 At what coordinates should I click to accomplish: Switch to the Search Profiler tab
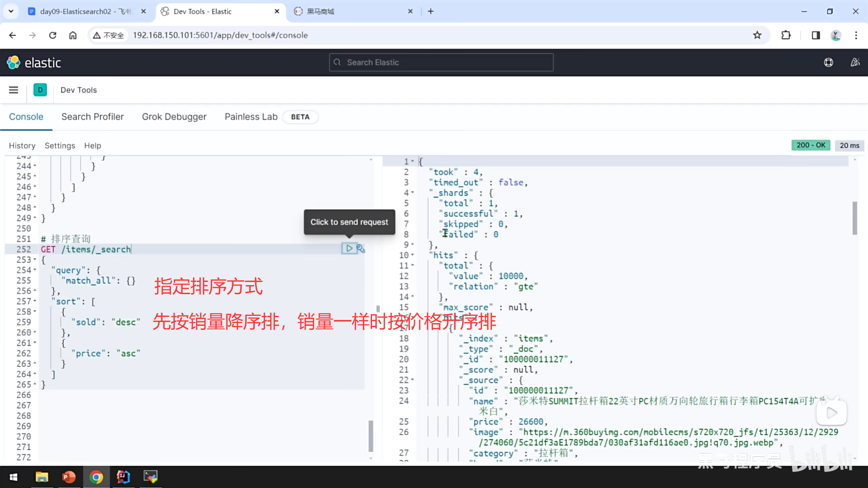coord(92,117)
